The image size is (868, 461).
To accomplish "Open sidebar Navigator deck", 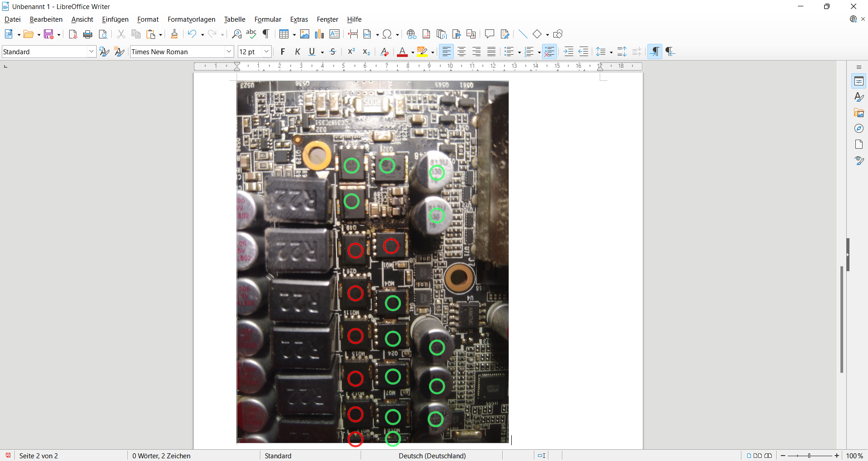I will 859,129.
